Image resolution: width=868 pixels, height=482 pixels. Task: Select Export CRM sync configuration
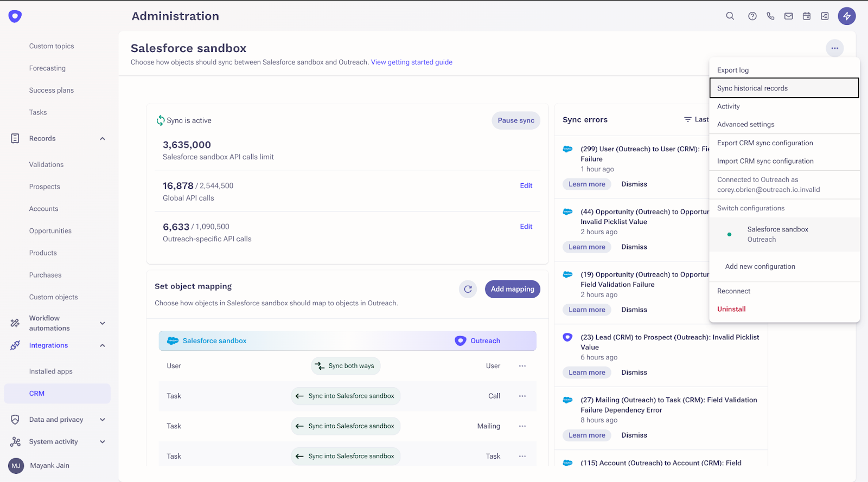pos(784,143)
